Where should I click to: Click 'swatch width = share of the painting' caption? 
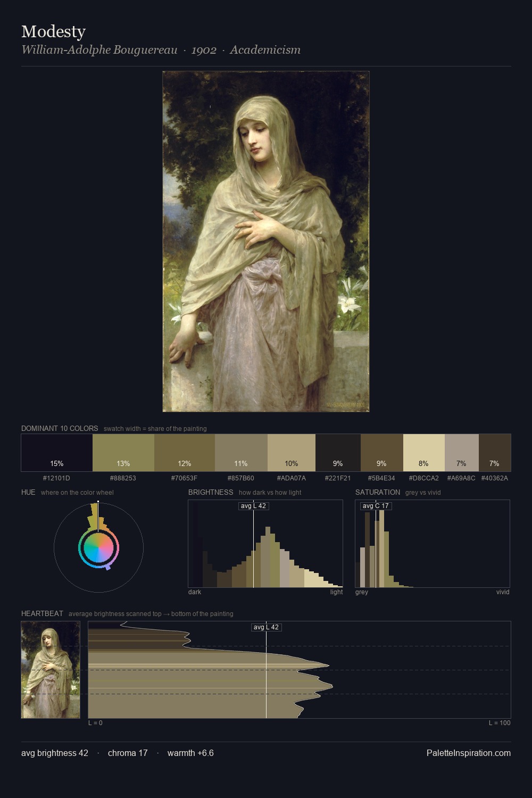pyautogui.click(x=155, y=429)
